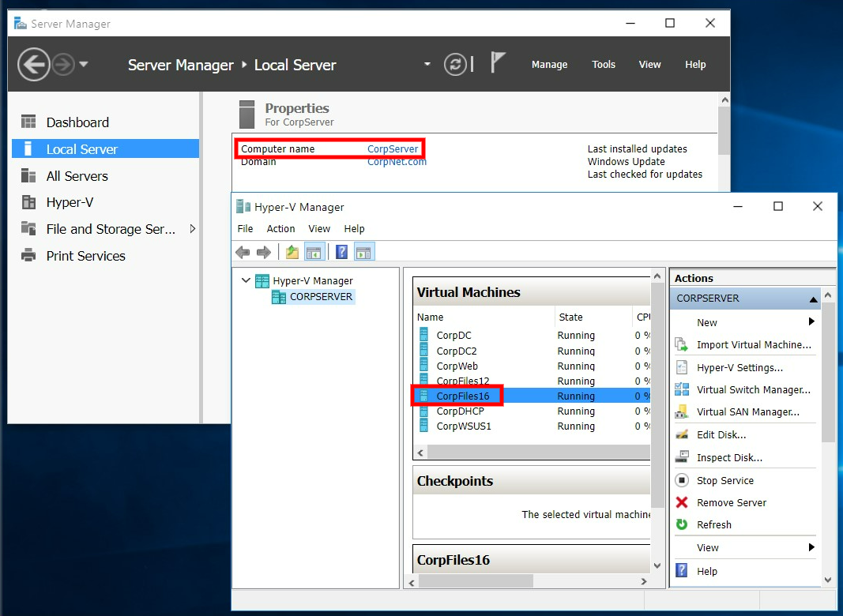Image resolution: width=843 pixels, height=616 pixels.
Task: Open the Manage menu in Server Manager
Action: pyautogui.click(x=549, y=65)
